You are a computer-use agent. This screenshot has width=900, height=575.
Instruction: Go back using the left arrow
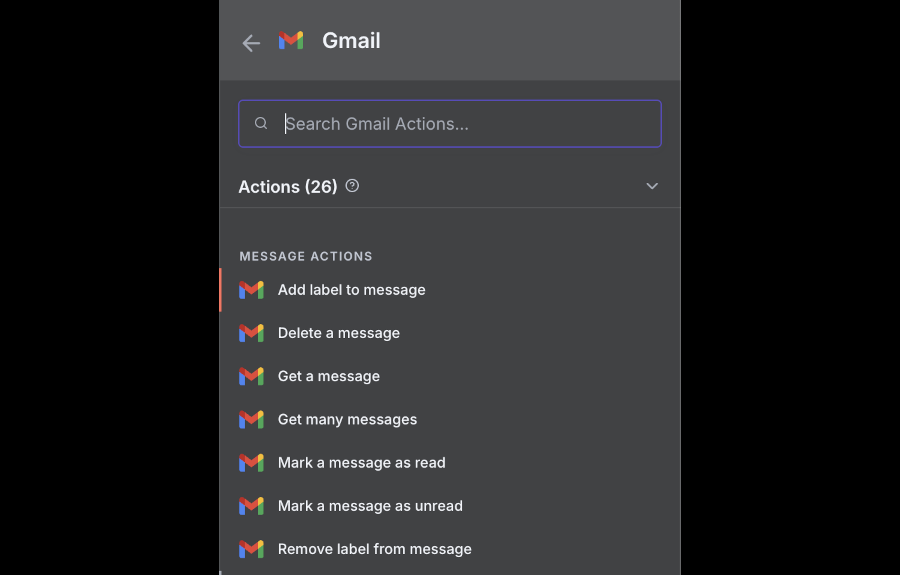[x=251, y=43]
